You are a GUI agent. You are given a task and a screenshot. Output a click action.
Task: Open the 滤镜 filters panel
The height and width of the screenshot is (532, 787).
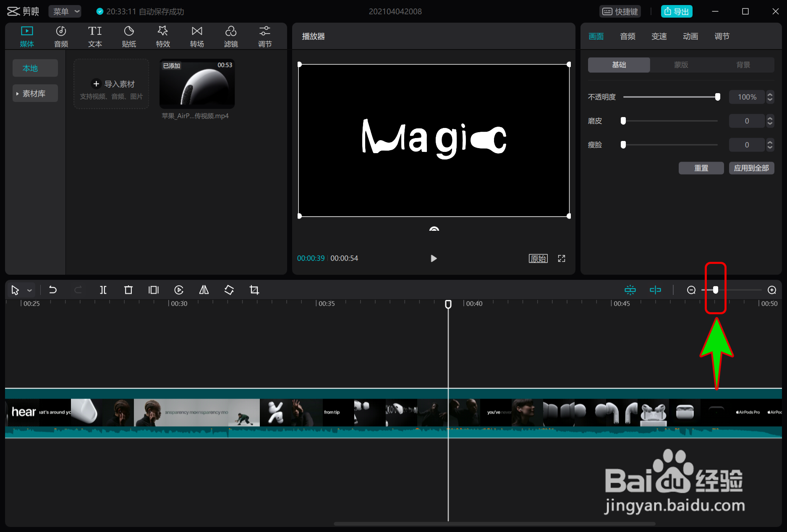(x=231, y=37)
